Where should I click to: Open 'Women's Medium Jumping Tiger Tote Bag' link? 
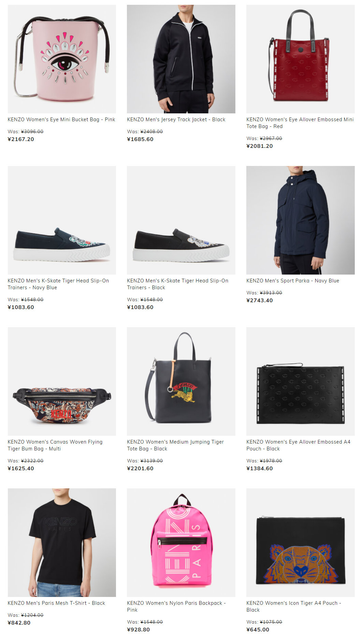click(175, 445)
